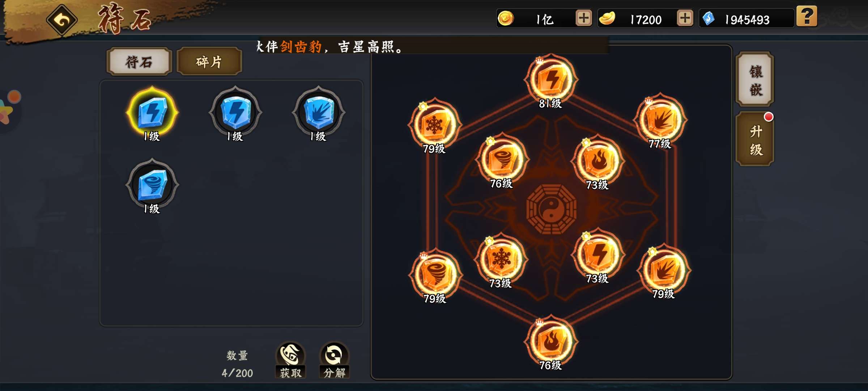
Task: Switch to the 符石 tab
Action: click(139, 62)
